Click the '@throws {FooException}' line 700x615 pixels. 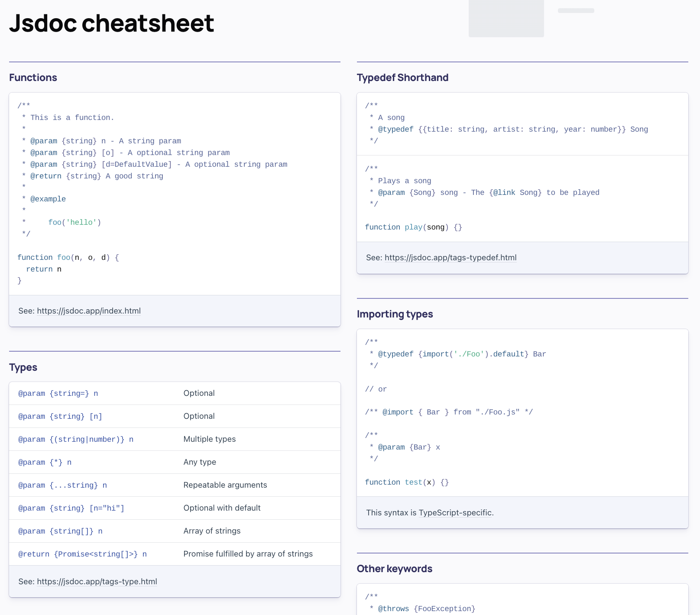coord(422,609)
